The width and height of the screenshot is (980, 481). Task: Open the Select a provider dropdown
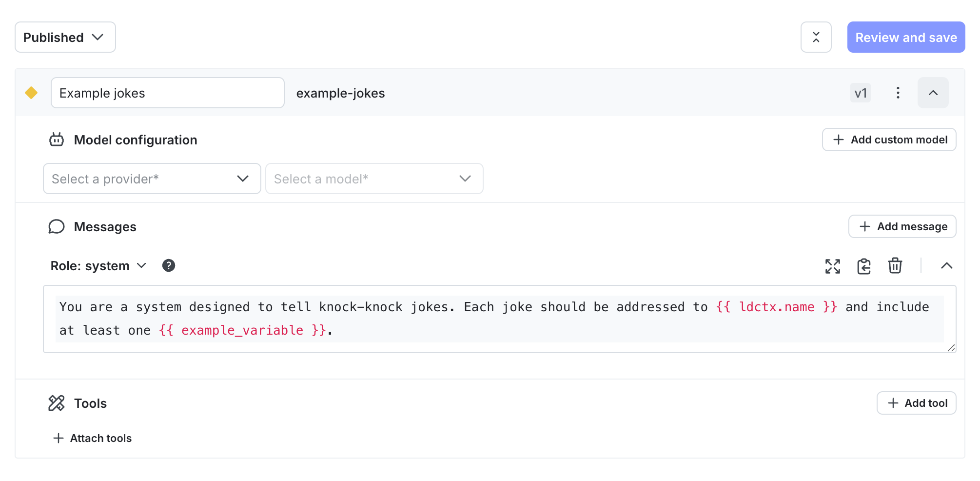pyautogui.click(x=151, y=179)
